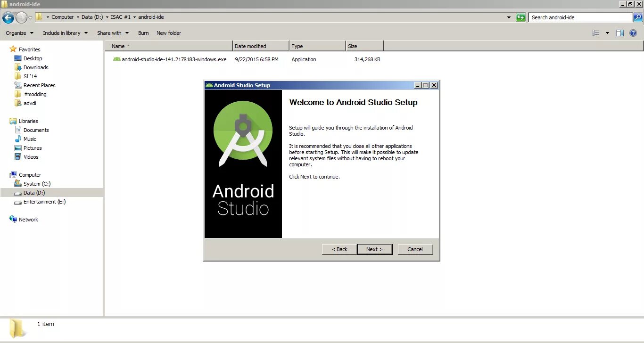This screenshot has height=343, width=644.
Task: Open the Share with menu
Action: click(x=113, y=33)
